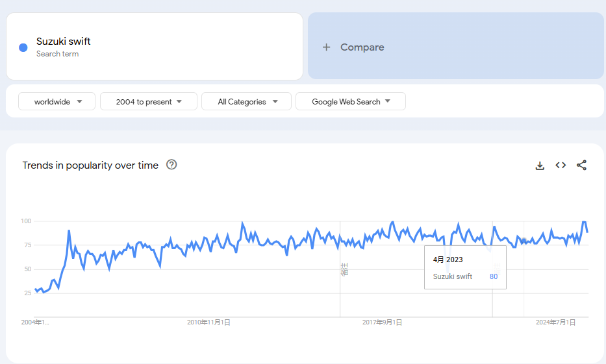Download the trends chart as CSV
This screenshot has height=364, width=606.
point(540,165)
